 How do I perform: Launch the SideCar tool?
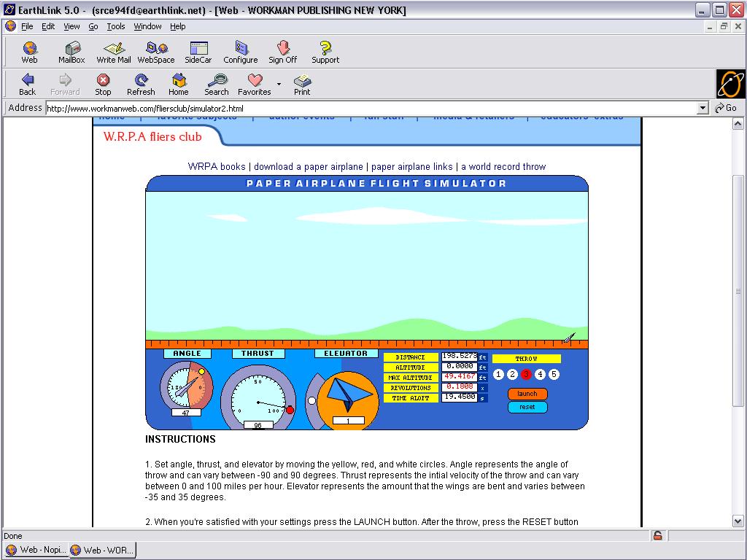click(x=198, y=52)
